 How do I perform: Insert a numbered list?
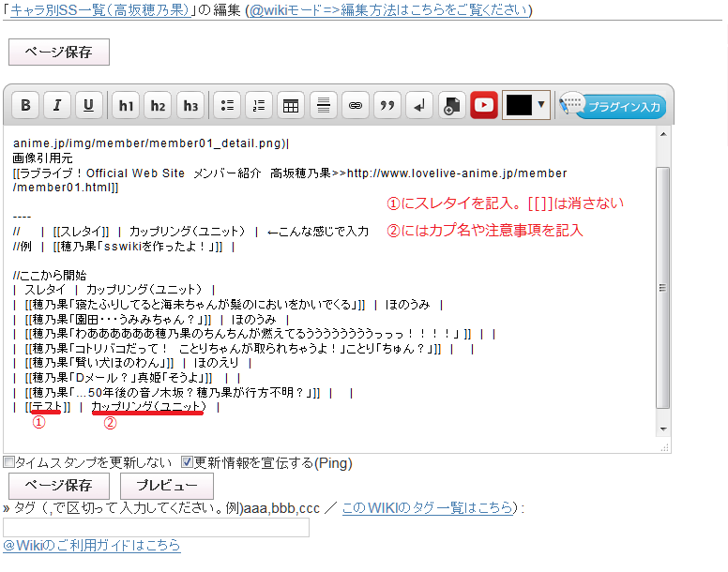pos(259,106)
